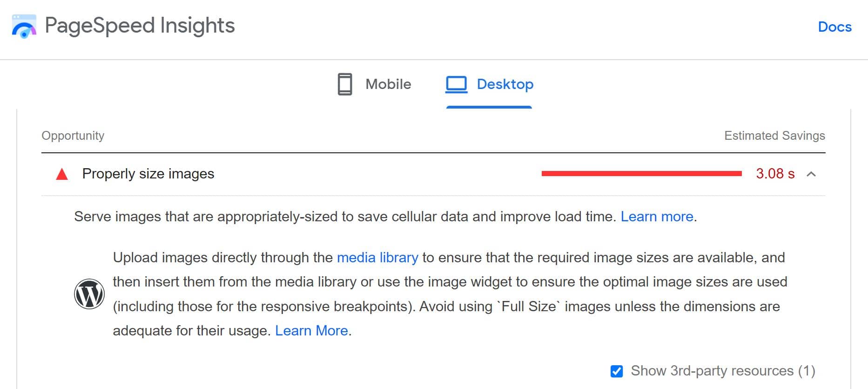This screenshot has width=868, height=389.
Task: Switch to the Mobile tab
Action: (x=375, y=84)
